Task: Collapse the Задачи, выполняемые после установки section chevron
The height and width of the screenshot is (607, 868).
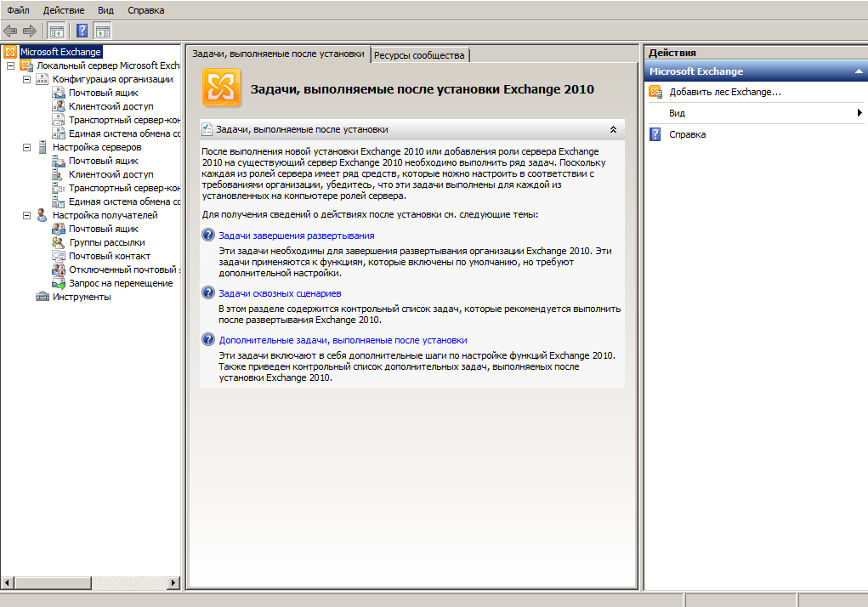Action: pyautogui.click(x=613, y=129)
